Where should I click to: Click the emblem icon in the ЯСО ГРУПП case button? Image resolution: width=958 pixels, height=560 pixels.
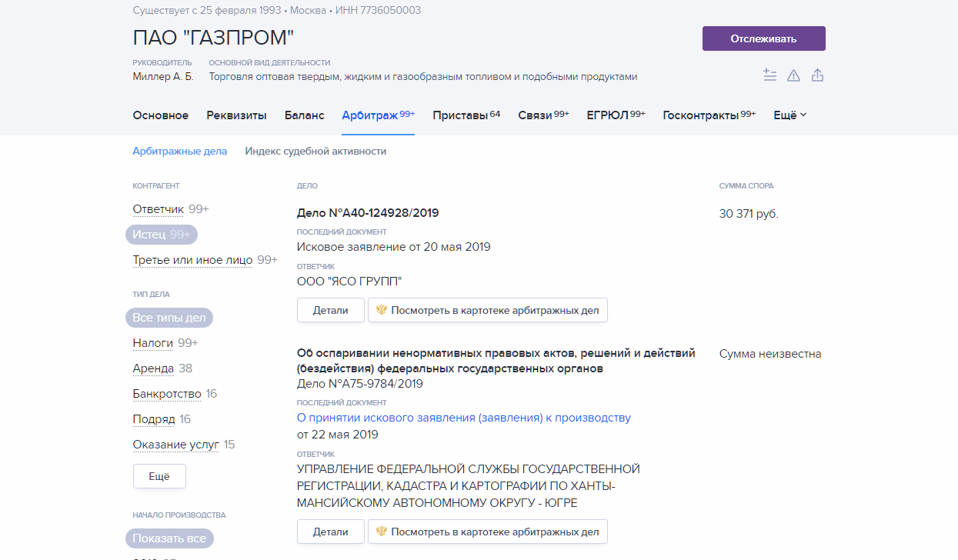(x=381, y=310)
